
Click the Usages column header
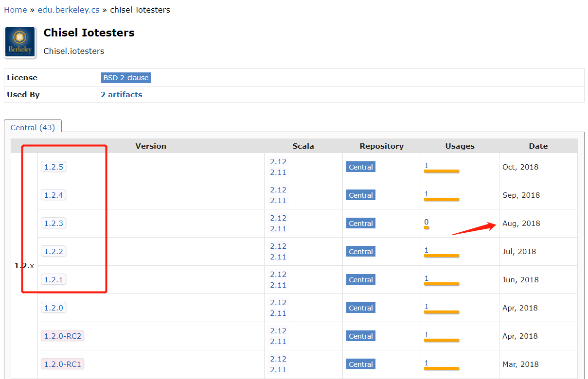(x=460, y=146)
